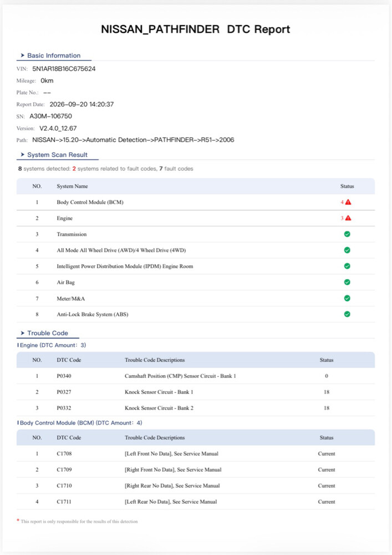Click the report responsibility footnote

click(x=78, y=521)
